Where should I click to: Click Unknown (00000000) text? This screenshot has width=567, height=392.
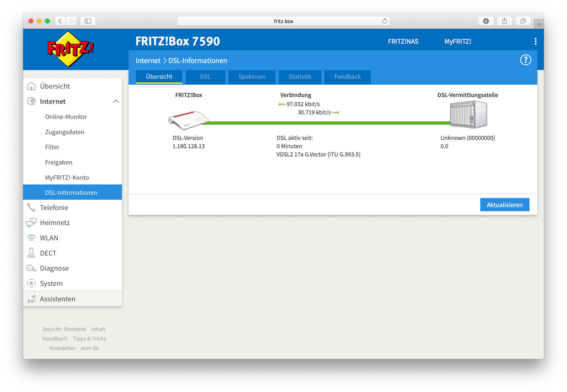(x=468, y=138)
